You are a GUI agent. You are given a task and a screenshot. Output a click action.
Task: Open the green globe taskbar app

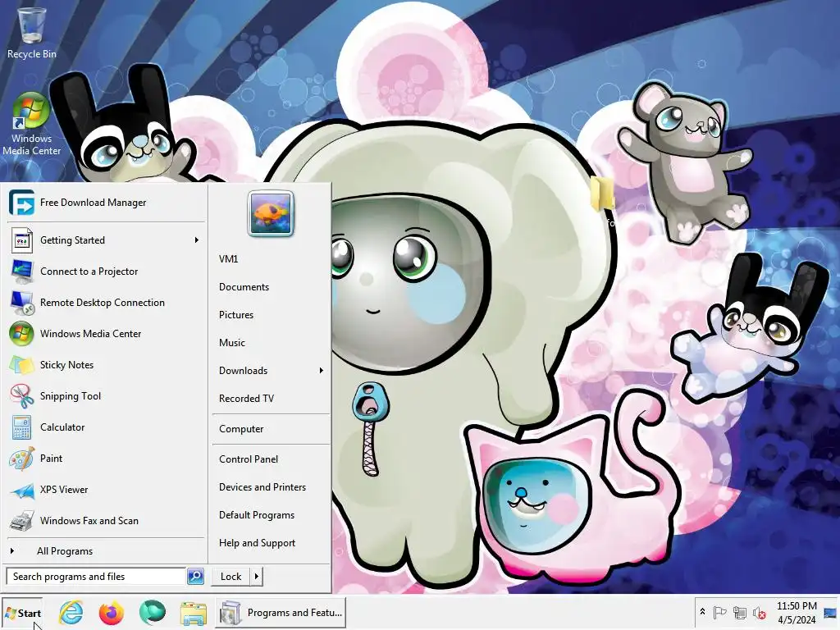pos(152,612)
